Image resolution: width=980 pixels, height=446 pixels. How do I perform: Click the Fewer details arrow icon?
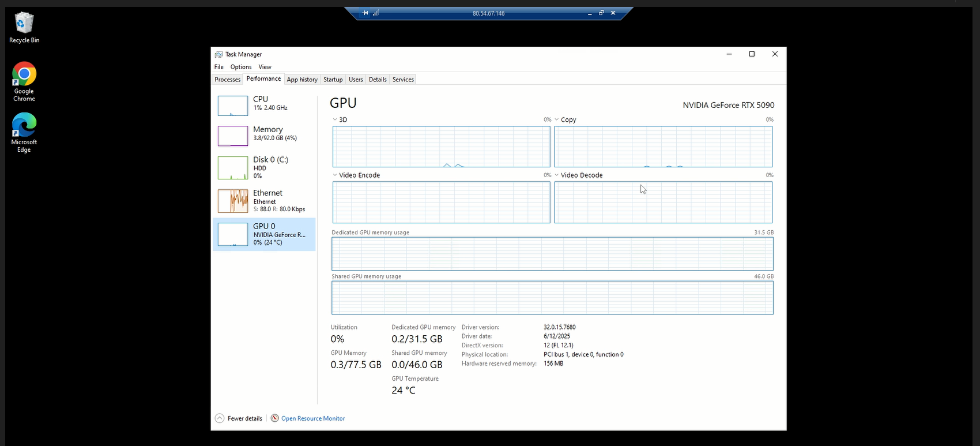[x=220, y=418]
